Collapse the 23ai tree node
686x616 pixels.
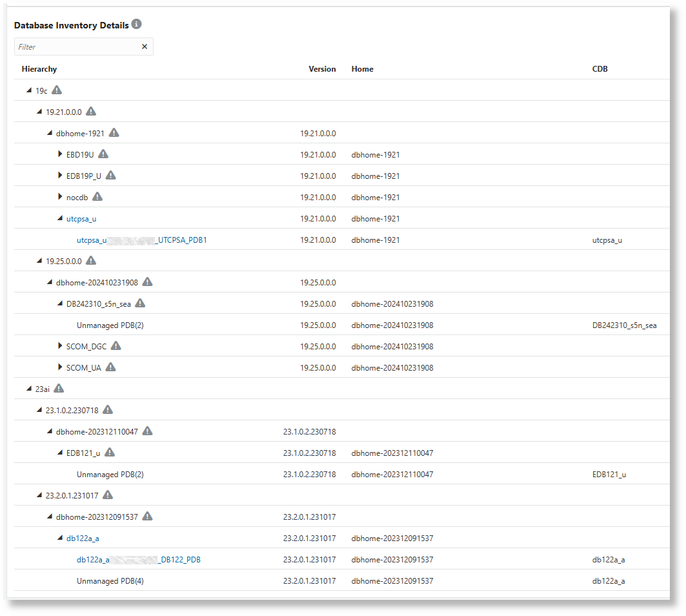[29, 388]
